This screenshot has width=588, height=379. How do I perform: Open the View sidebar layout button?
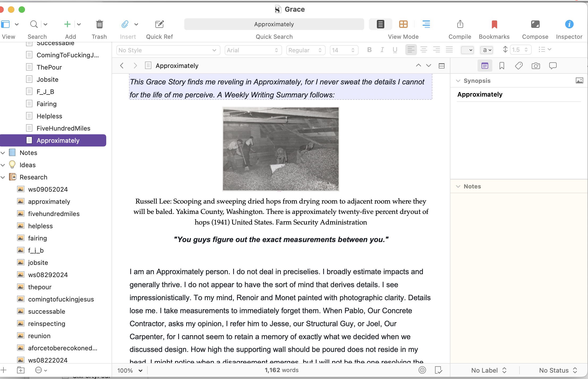[5, 24]
